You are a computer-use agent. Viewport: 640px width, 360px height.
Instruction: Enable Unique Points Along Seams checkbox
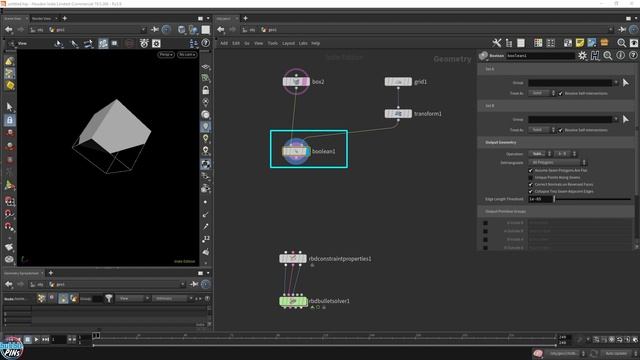(x=531, y=178)
